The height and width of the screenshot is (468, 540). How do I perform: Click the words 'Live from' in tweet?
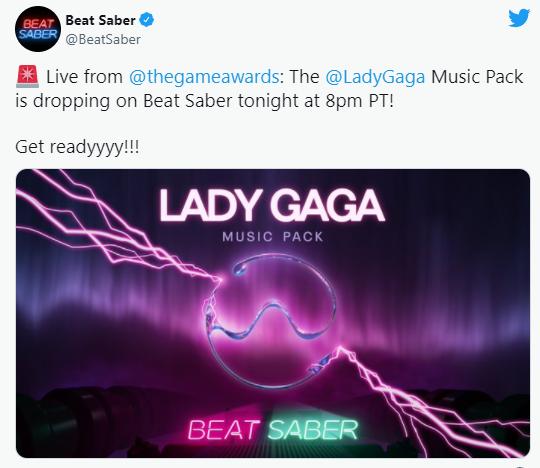click(84, 76)
